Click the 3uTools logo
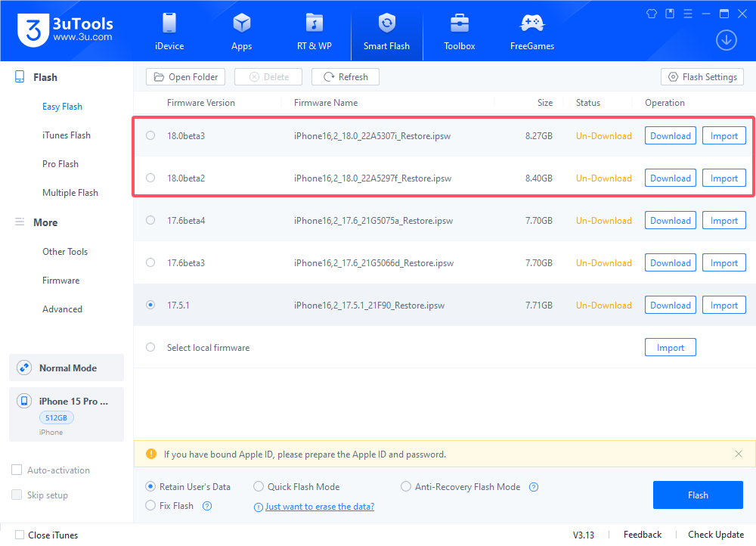This screenshot has height=546, width=756. click(65, 30)
